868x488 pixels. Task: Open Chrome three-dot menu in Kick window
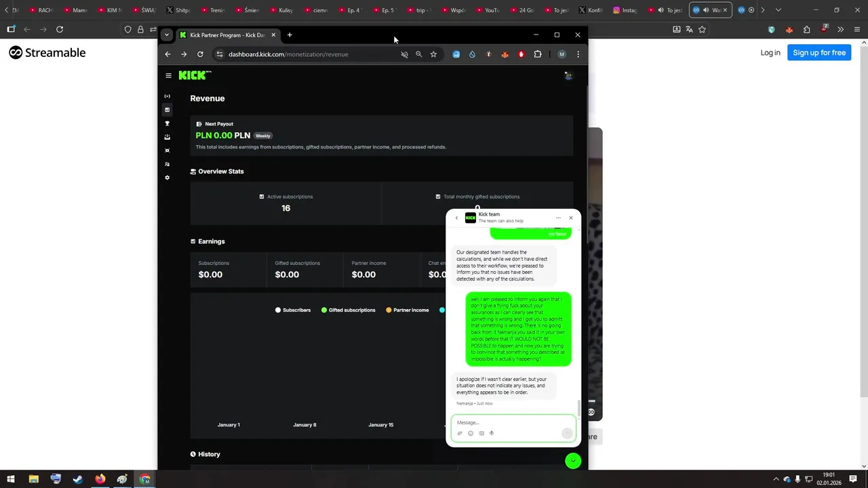578,54
